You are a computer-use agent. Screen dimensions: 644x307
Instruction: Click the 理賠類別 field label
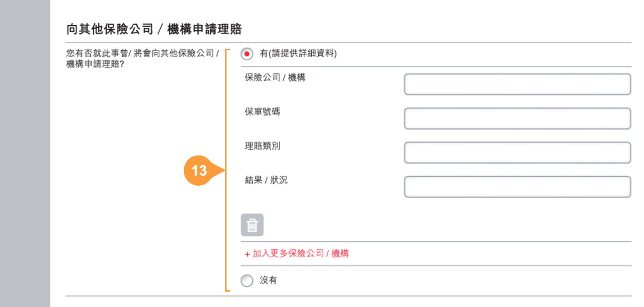pos(262,146)
